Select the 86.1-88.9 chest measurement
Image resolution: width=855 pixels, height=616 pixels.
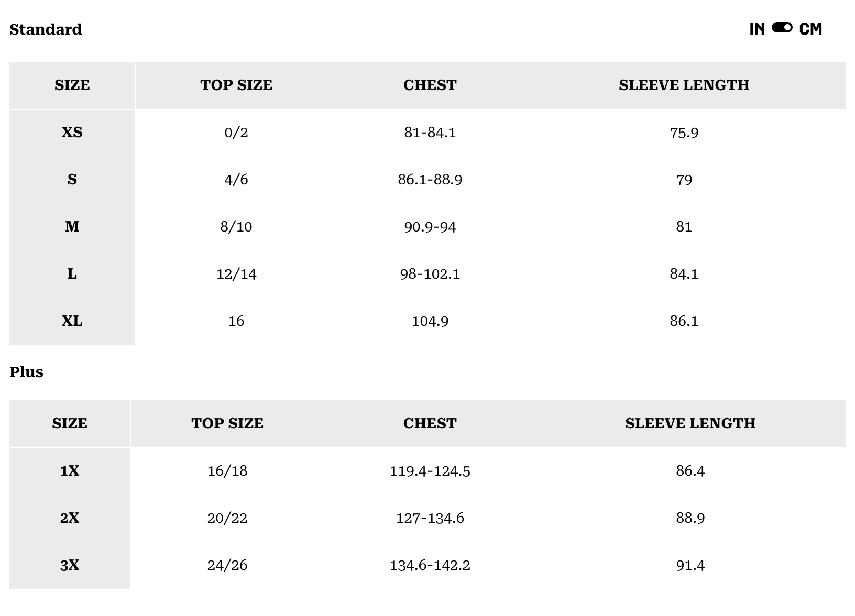click(430, 180)
